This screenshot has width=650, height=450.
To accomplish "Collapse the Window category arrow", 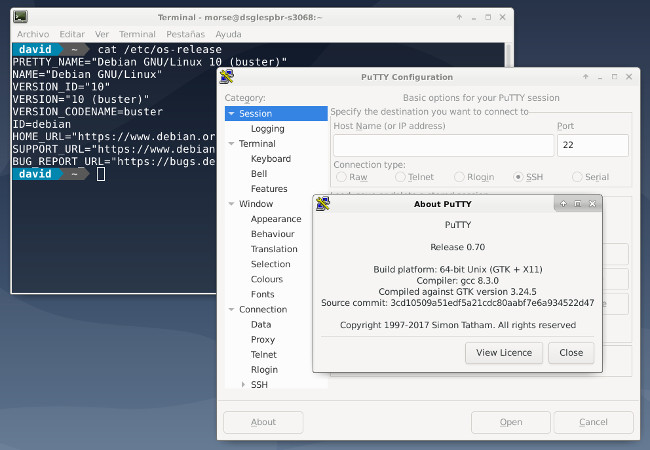I will click(231, 203).
